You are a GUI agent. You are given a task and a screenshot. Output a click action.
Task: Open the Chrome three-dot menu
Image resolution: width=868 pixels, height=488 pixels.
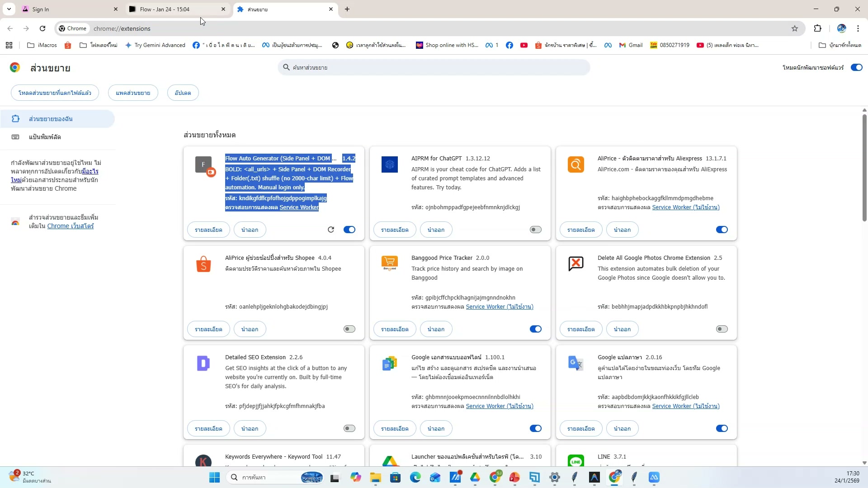pos(858,28)
